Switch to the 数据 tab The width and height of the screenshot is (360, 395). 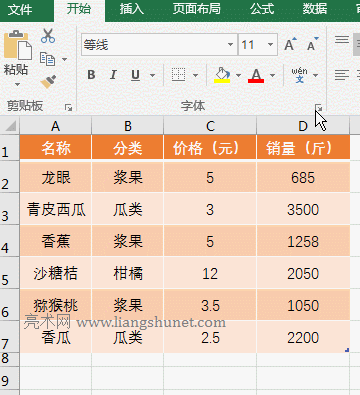click(x=314, y=9)
